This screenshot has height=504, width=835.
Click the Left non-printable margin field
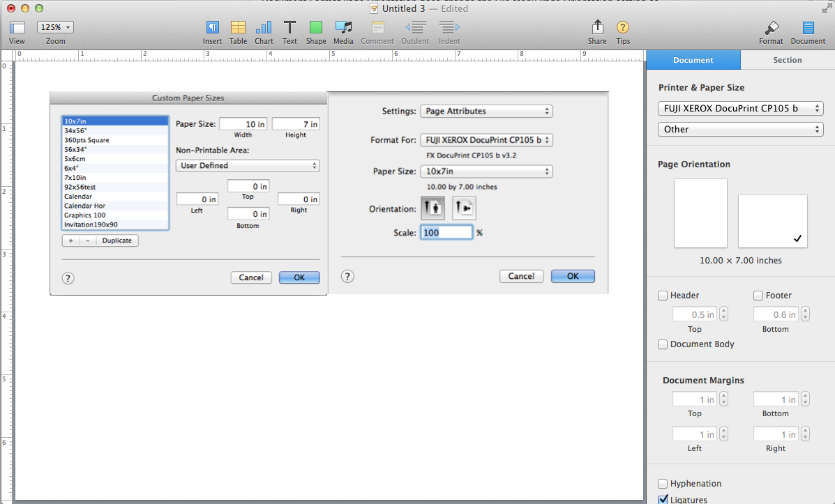(x=197, y=199)
